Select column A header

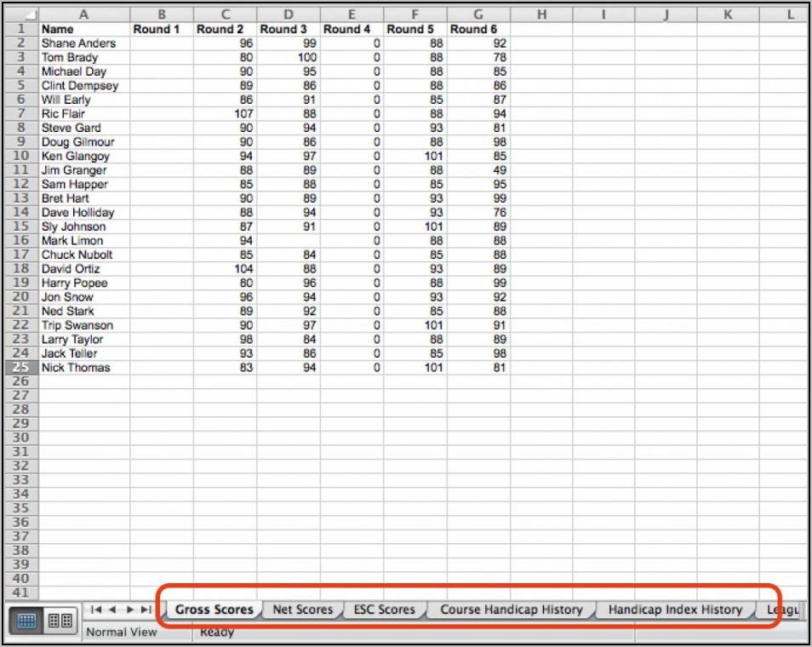pyautogui.click(x=84, y=14)
